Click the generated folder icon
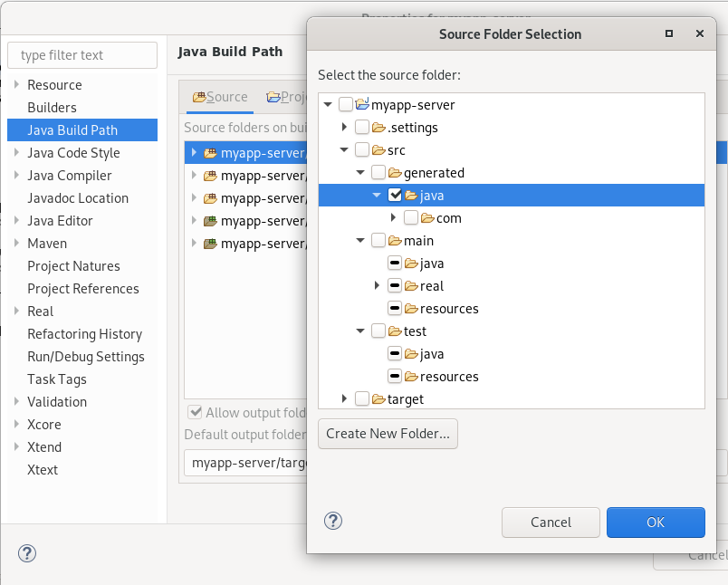 [395, 172]
